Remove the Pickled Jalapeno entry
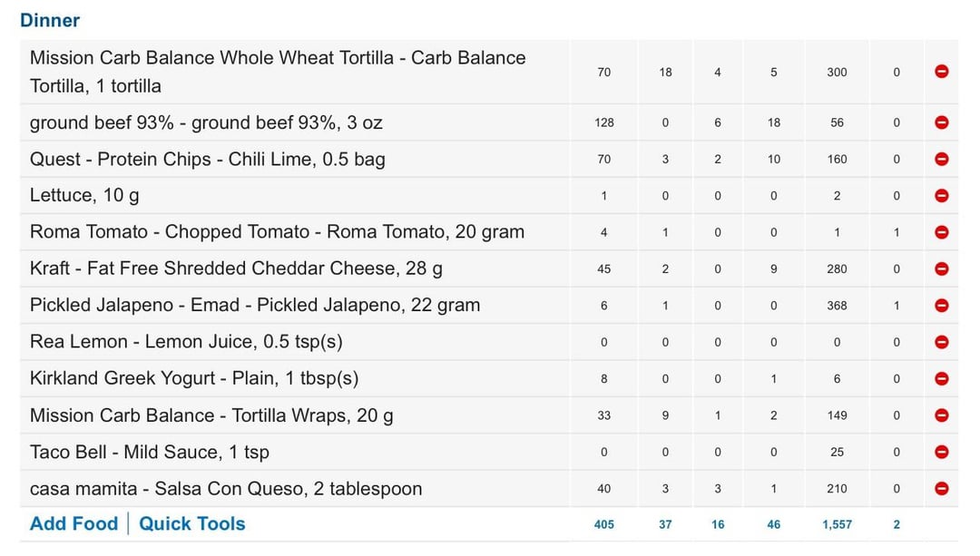 click(x=941, y=306)
